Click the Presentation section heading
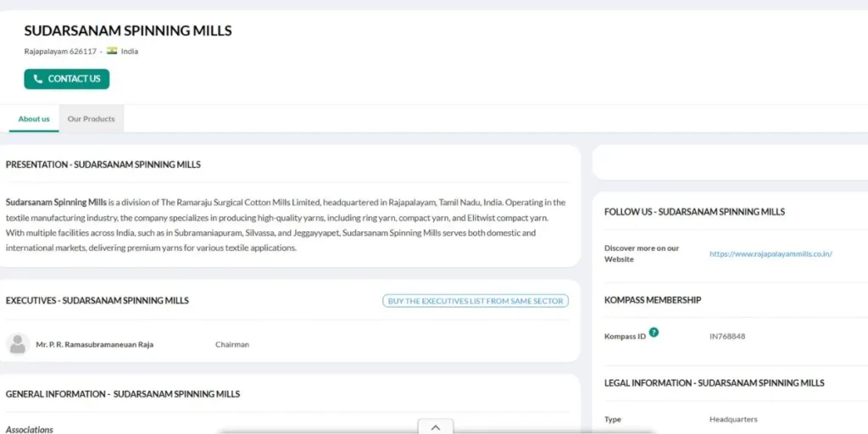The image size is (868, 434). pos(103,164)
